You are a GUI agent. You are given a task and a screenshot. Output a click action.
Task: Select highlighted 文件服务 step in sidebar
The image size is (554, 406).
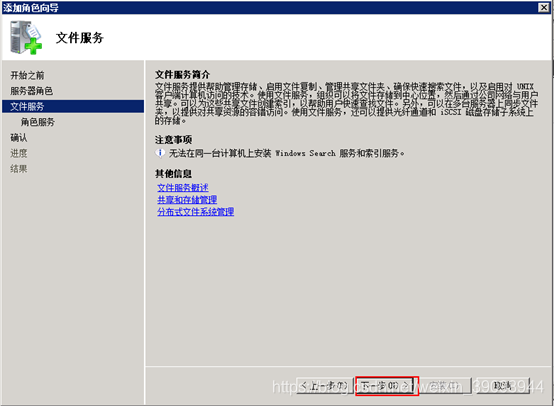(73, 106)
